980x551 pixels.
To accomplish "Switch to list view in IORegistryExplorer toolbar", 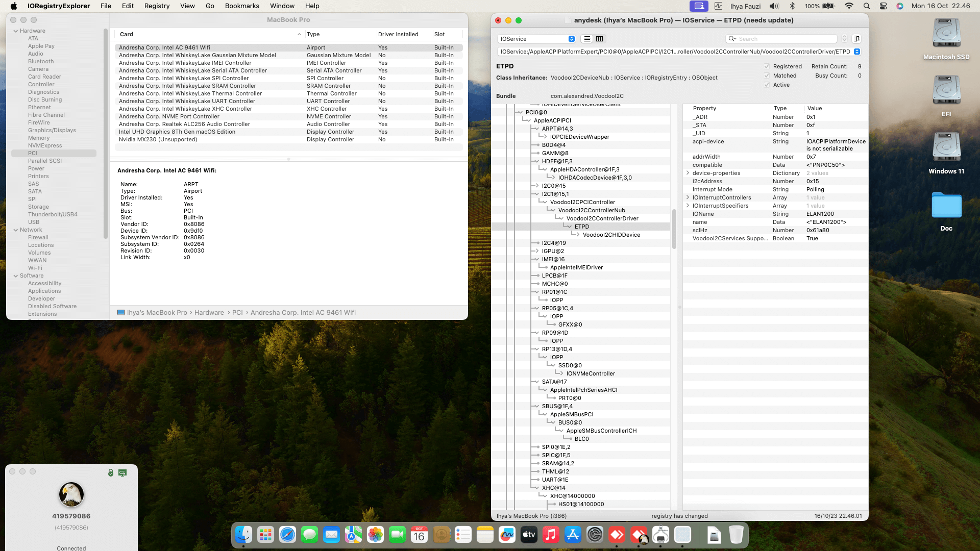I will [x=587, y=39].
